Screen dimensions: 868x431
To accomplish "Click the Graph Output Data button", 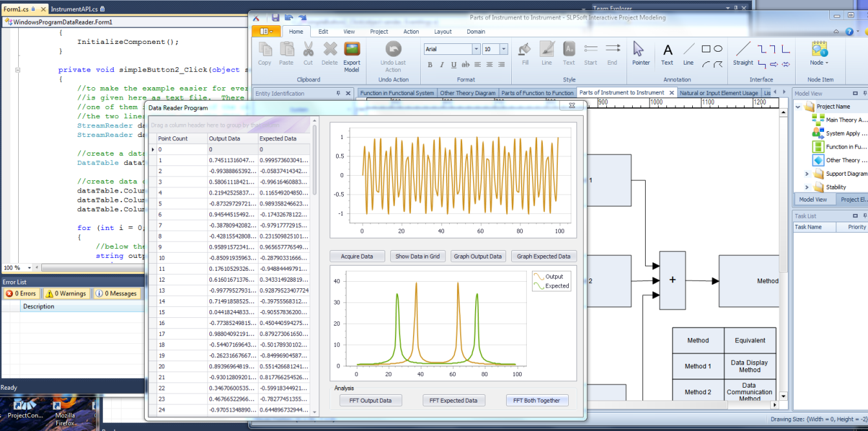I will click(478, 257).
